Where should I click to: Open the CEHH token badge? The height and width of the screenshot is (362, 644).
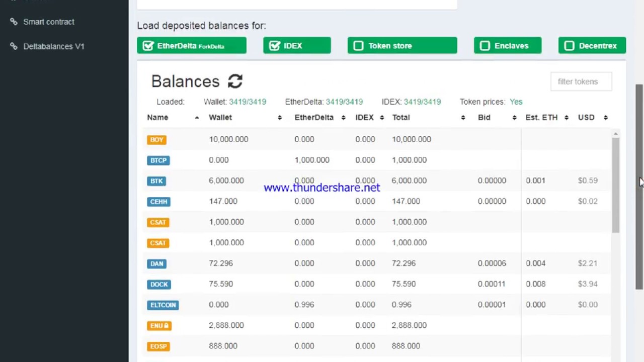pos(158,202)
